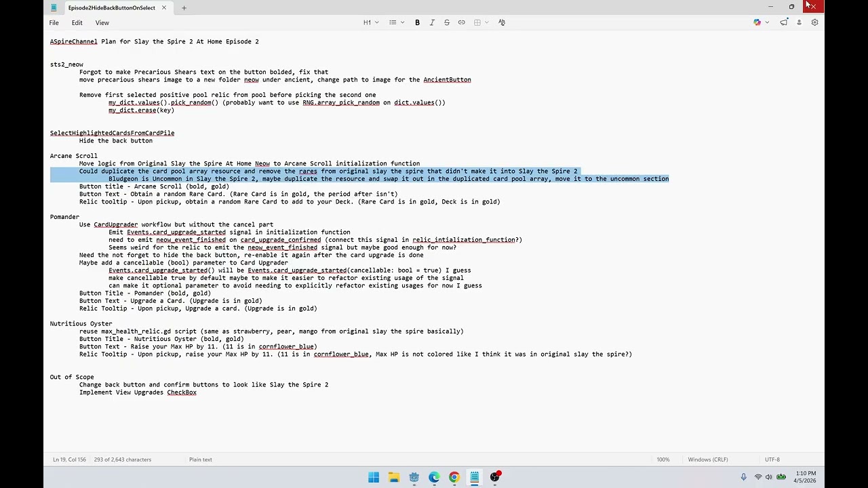Click the word 'ASpireChannel' in the title line
The image size is (868, 488).
click(x=74, y=42)
